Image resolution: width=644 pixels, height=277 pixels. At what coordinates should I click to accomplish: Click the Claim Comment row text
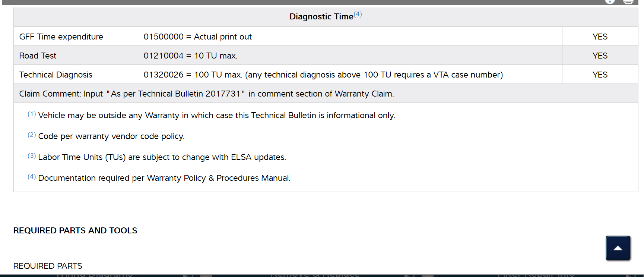[x=206, y=94]
